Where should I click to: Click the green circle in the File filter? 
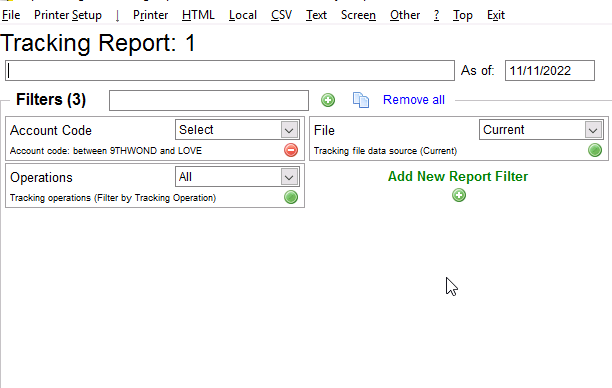pos(595,150)
